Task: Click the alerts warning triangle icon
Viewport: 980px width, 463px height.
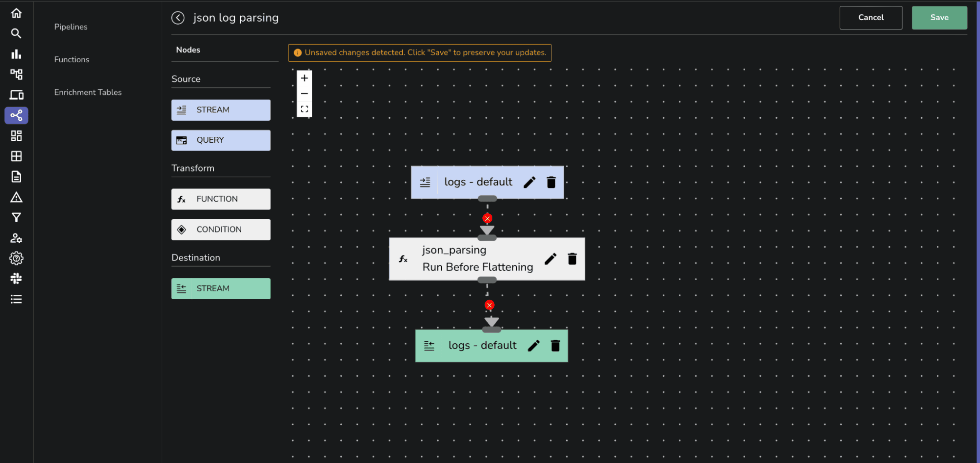Action: click(x=16, y=197)
